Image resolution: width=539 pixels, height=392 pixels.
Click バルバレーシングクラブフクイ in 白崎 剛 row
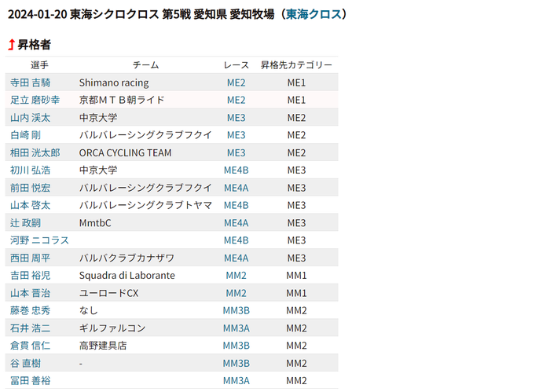145,135
